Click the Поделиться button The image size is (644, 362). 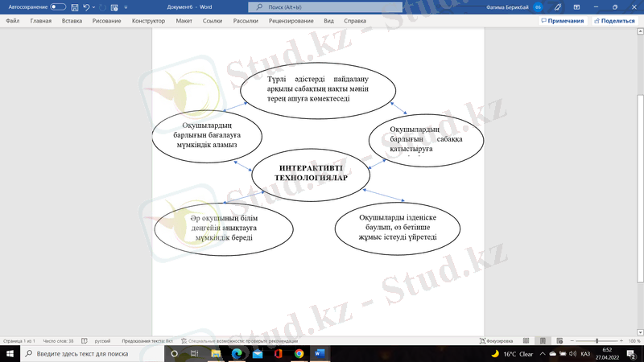click(x=613, y=21)
